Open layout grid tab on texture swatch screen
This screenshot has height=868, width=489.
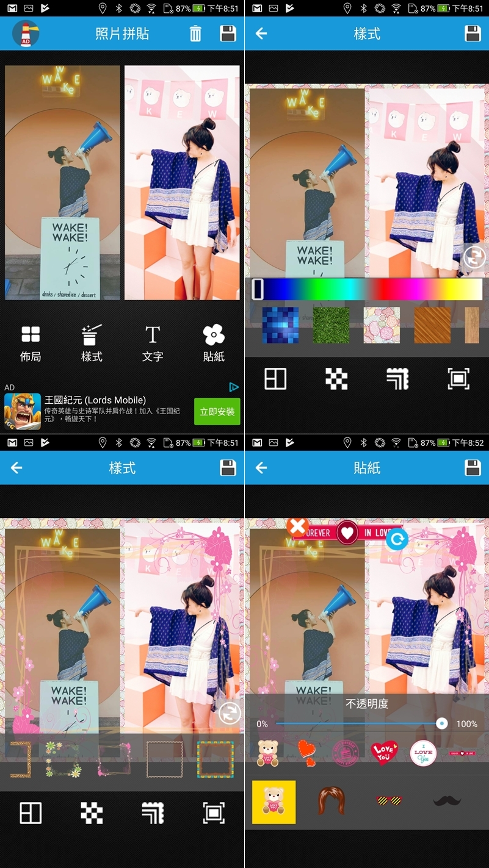pyautogui.click(x=275, y=379)
